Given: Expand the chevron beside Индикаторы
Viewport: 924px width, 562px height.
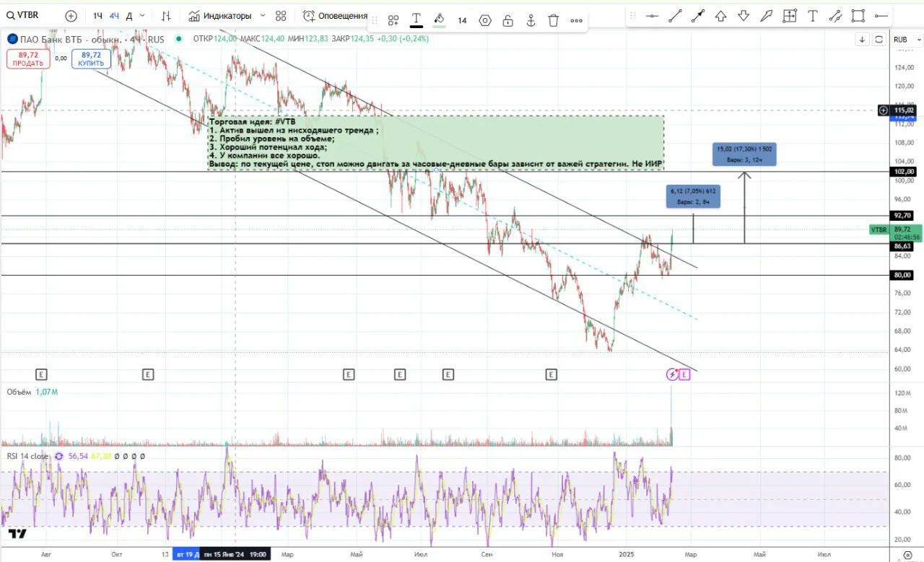Looking at the screenshot, I should (263, 16).
